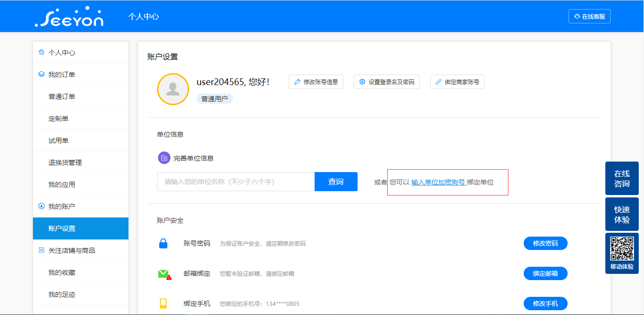644x315 pixels.
Task: Click the user avatar picture
Action: coord(173,89)
